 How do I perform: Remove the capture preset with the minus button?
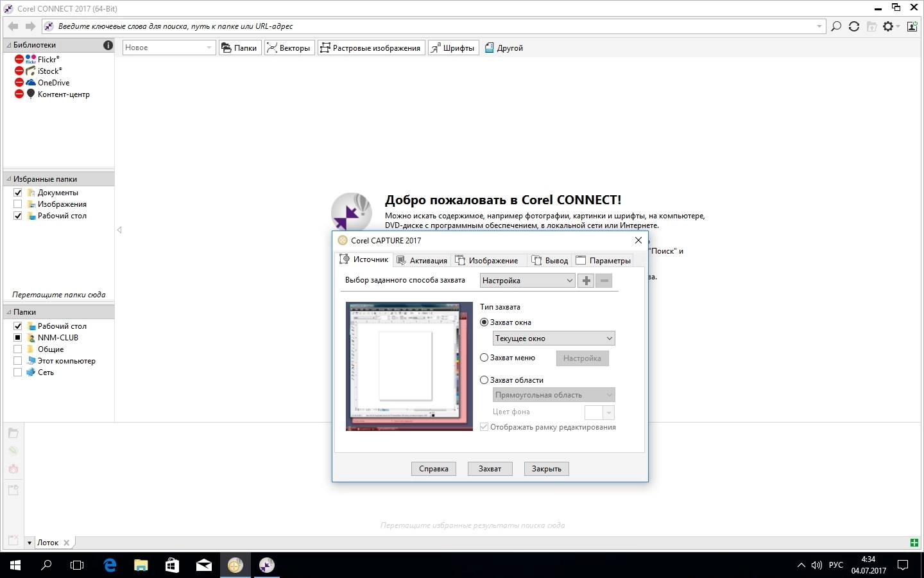tap(604, 281)
